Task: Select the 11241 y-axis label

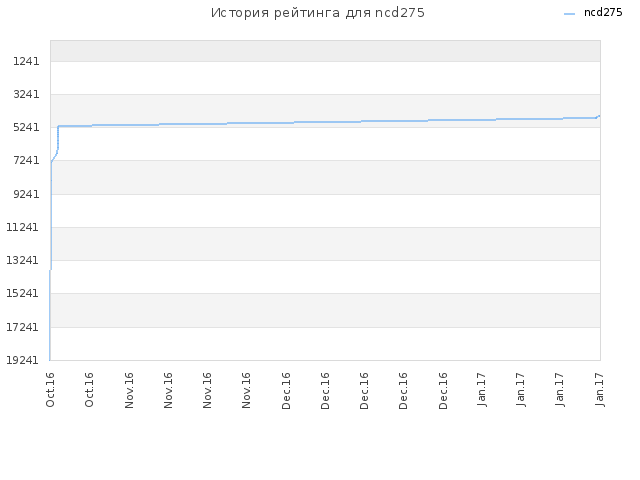Action: (x=22, y=227)
